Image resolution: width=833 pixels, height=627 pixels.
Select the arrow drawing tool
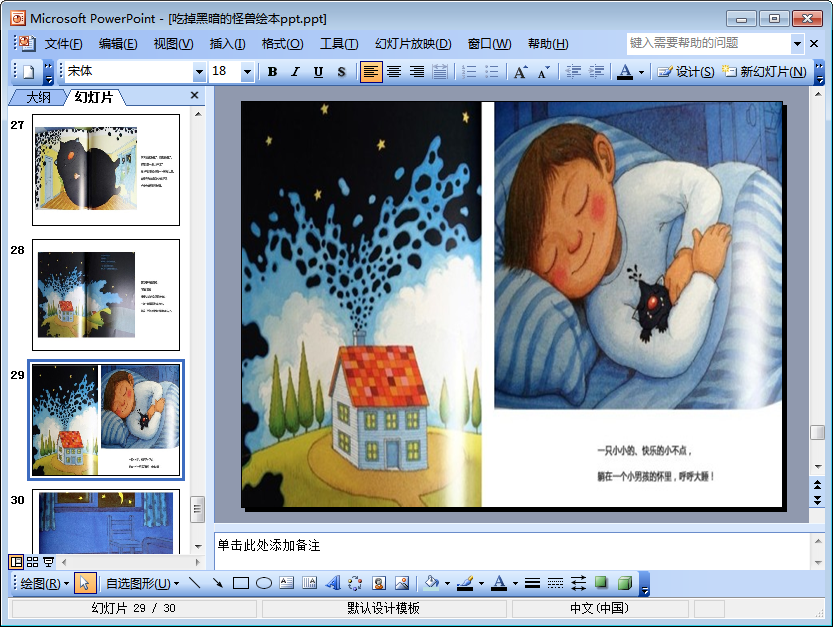pyautogui.click(x=217, y=583)
